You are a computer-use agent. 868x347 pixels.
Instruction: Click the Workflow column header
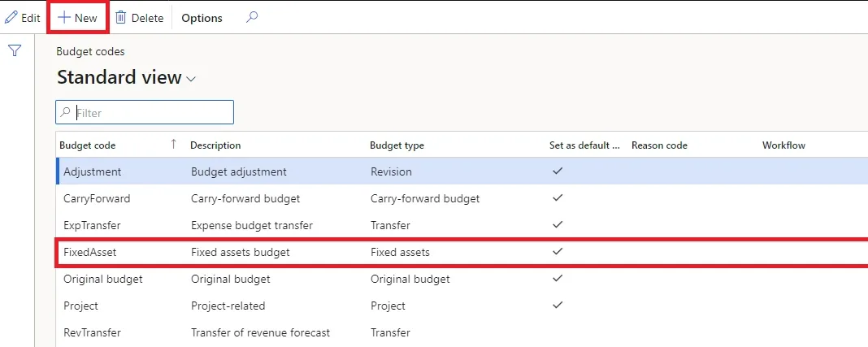pyautogui.click(x=783, y=145)
